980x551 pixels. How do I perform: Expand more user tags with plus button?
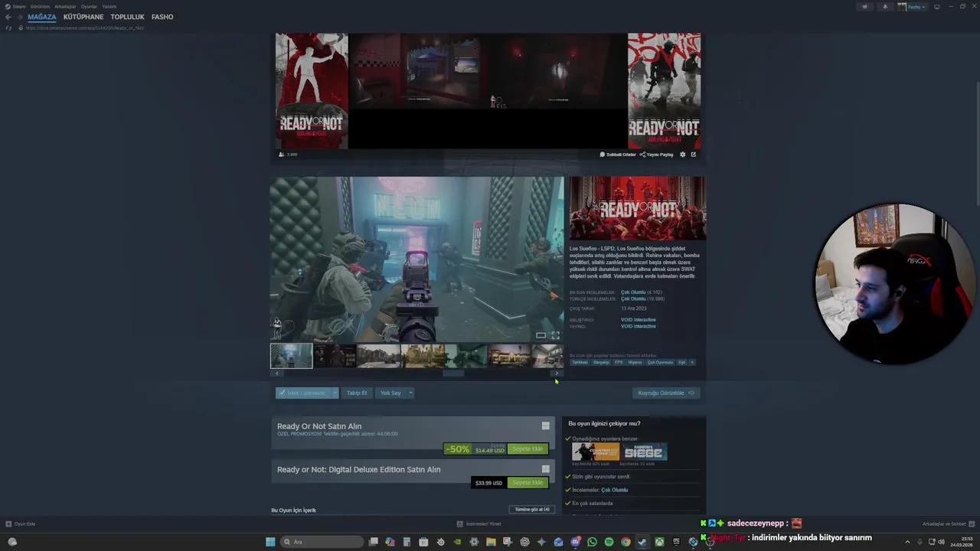692,363
